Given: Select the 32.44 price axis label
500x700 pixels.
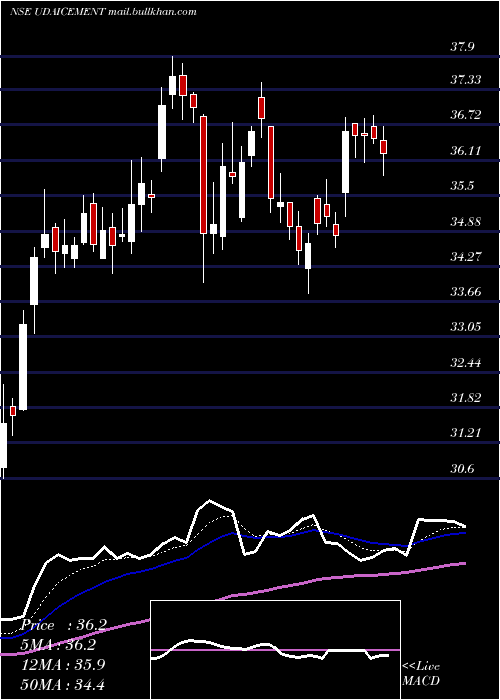Looking at the screenshot, I should pyautogui.click(x=466, y=362).
